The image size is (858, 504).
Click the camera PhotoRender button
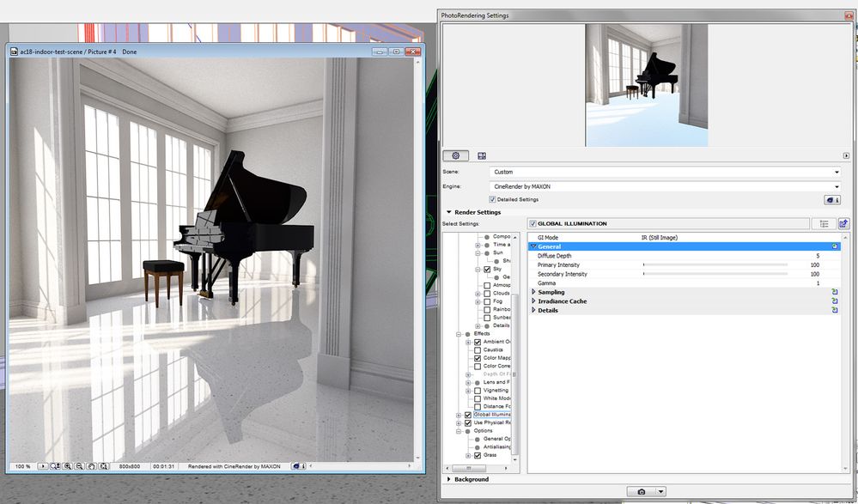[642, 491]
